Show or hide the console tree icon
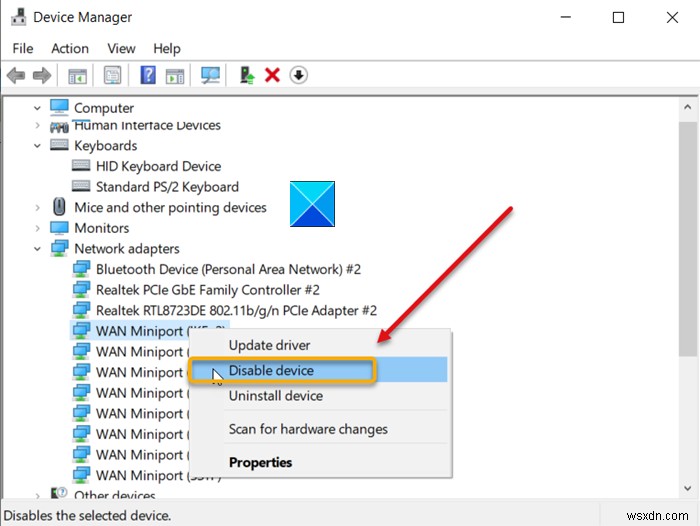Image resolution: width=700 pixels, height=526 pixels. pos(77,75)
